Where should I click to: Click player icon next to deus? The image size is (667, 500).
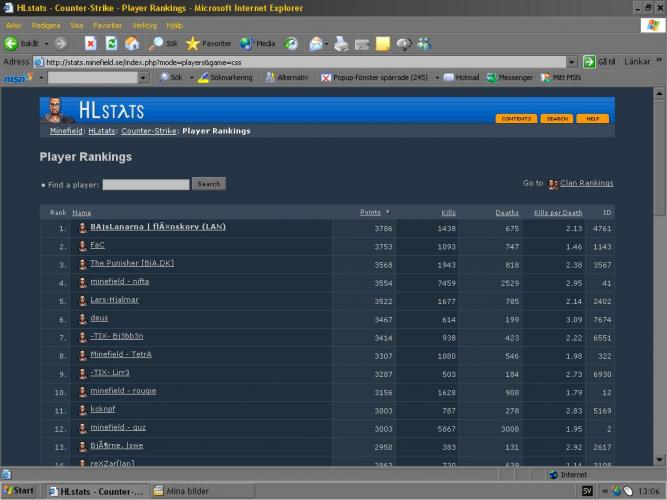[83, 318]
